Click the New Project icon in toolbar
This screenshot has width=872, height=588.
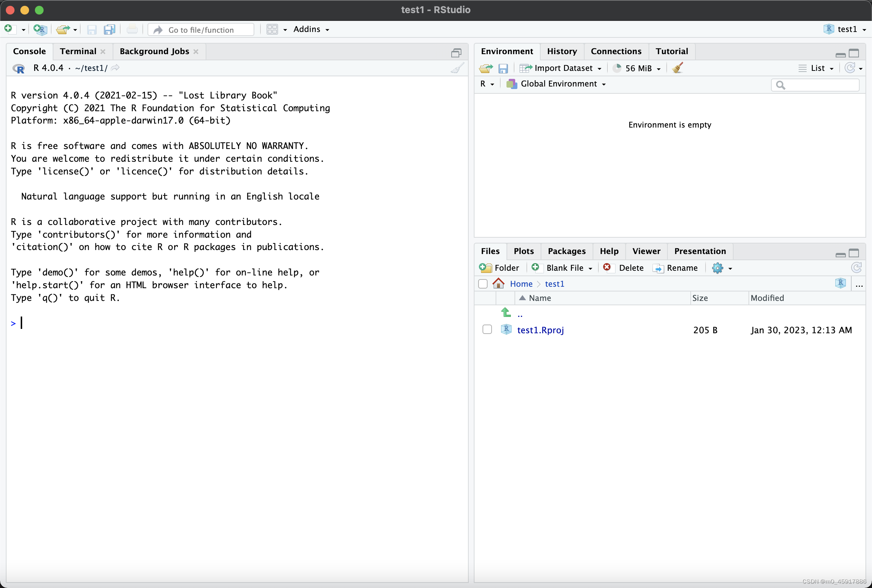40,29
